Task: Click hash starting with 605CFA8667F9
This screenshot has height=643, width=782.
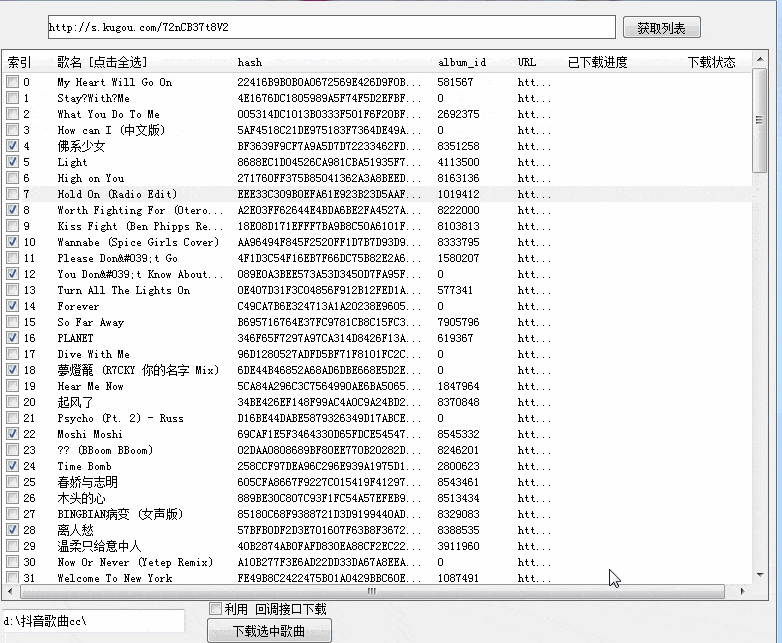Action: (x=329, y=482)
